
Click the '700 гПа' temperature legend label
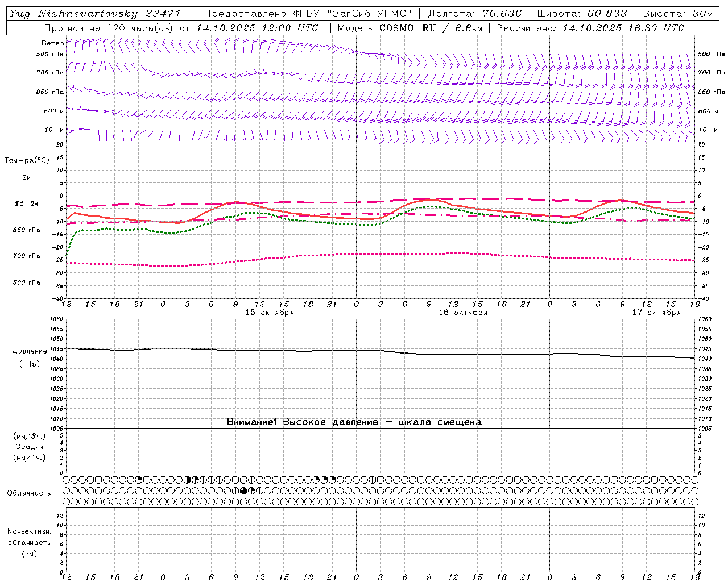(x=27, y=256)
